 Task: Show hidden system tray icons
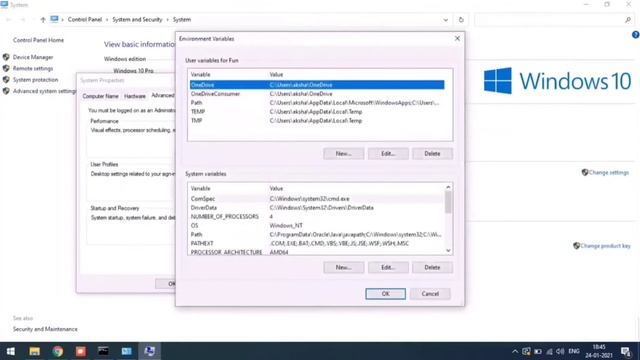click(515, 351)
